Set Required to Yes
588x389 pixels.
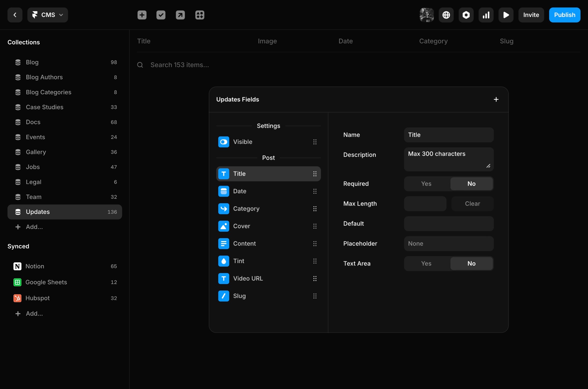[x=426, y=184]
